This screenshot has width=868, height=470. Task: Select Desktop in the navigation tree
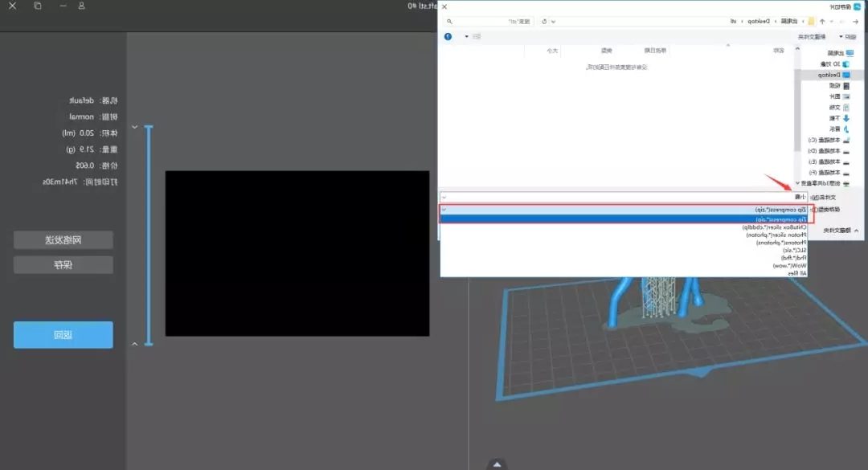833,75
